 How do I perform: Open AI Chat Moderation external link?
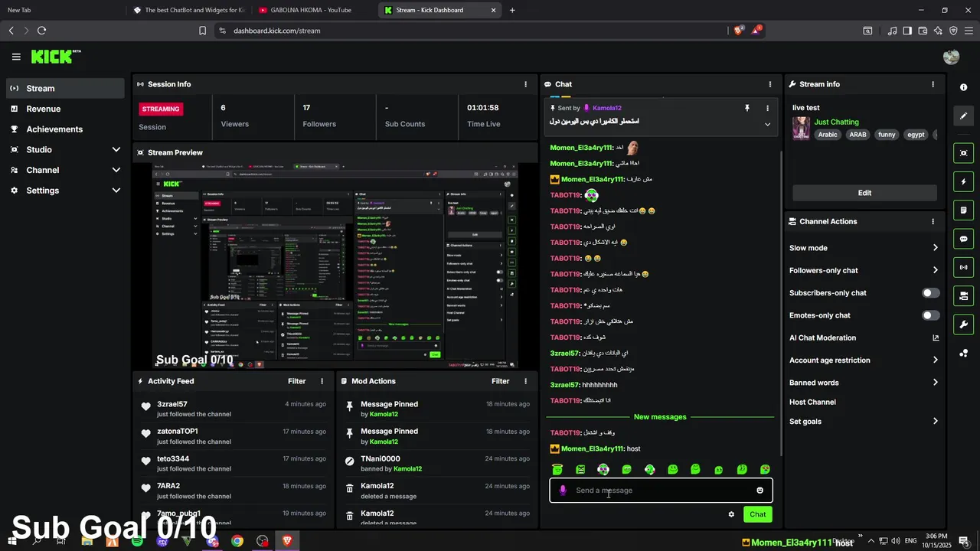tap(936, 337)
